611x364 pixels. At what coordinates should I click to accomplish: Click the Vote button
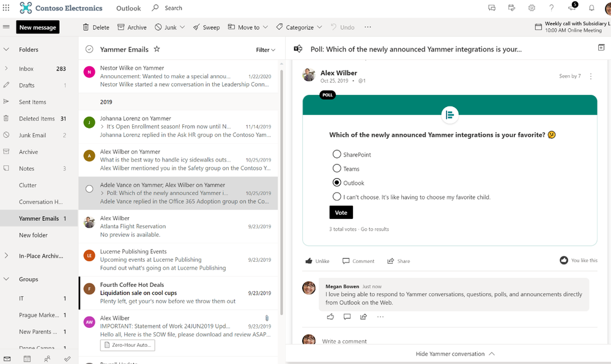click(x=341, y=212)
